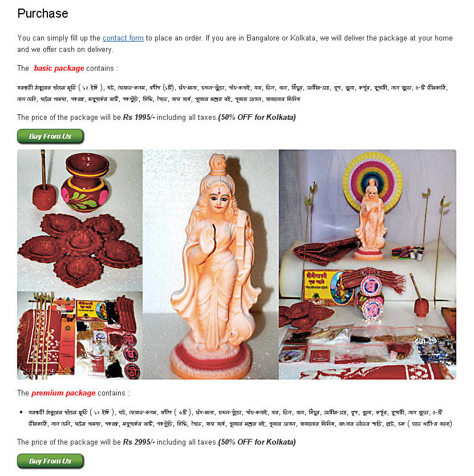Click the cluster of clay diyas photo
This screenshot has width=474, height=476.
[x=79, y=249]
